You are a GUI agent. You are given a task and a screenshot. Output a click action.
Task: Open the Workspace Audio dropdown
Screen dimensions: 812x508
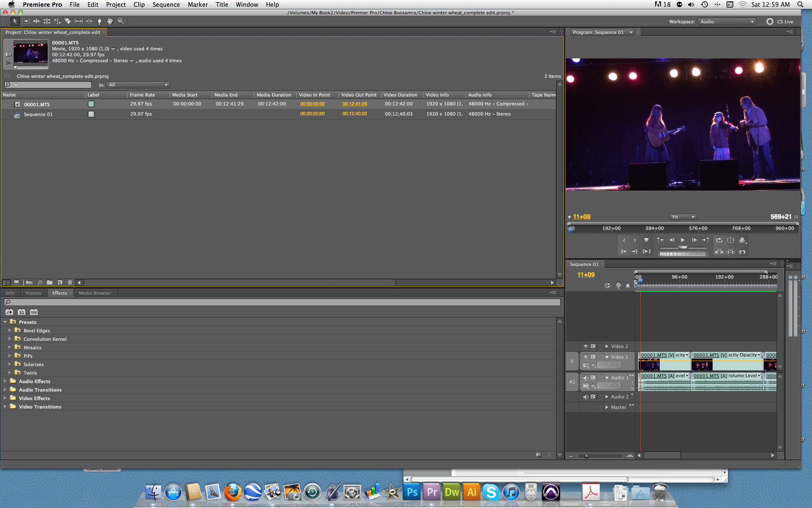pos(727,22)
